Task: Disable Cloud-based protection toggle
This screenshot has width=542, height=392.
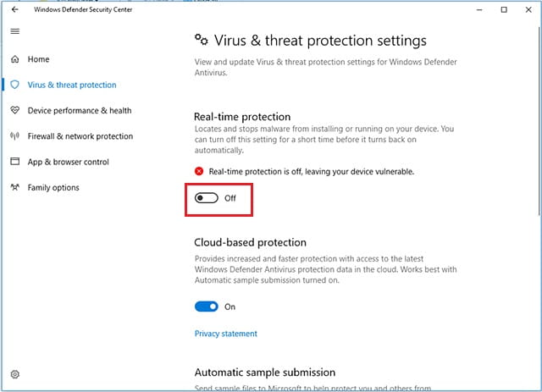Action: coord(207,306)
